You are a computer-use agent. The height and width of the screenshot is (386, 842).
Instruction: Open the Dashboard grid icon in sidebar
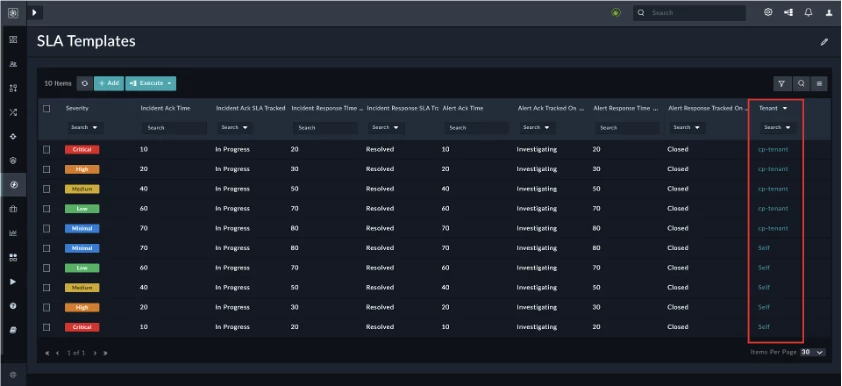coord(13,40)
